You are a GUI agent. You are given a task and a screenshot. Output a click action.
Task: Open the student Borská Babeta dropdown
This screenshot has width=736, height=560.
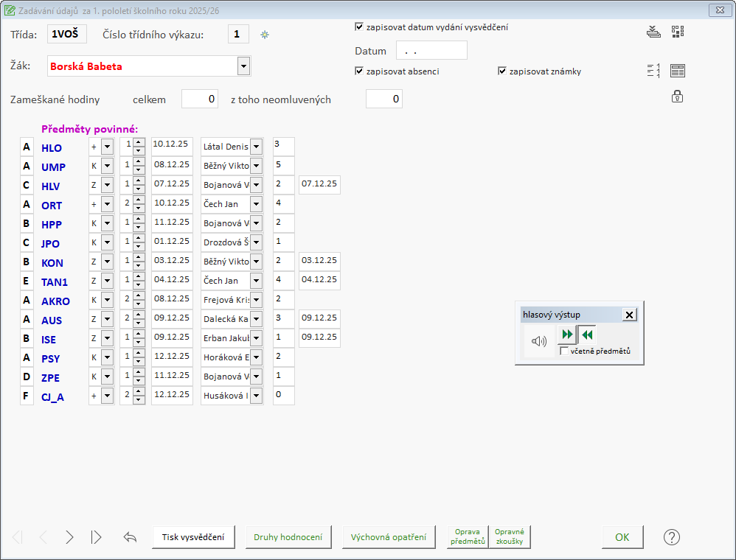(243, 66)
